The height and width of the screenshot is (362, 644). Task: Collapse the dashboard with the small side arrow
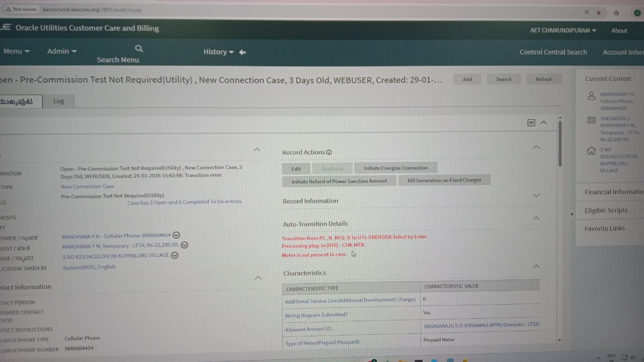tap(572, 214)
